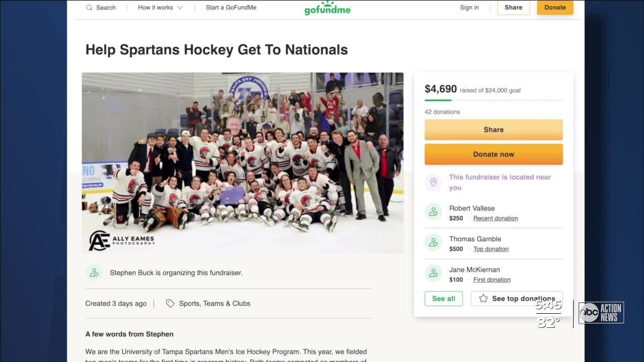Click Robert Vallese's donor avatar icon
The width and height of the screenshot is (644, 362).
(x=433, y=213)
